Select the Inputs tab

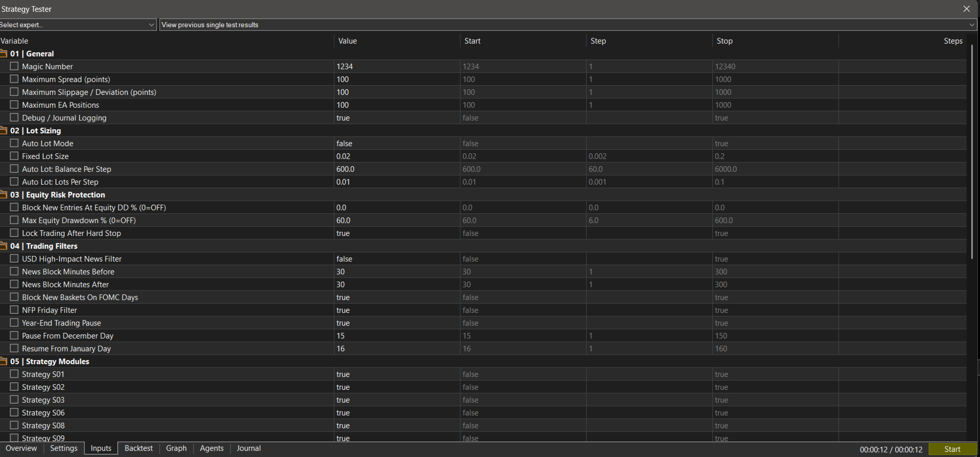click(101, 448)
